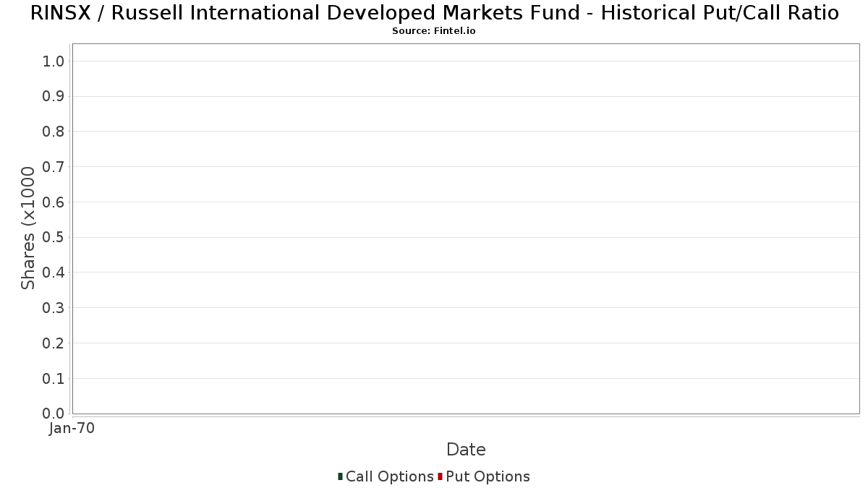868x488 pixels.
Task: Click the 0.4 y-axis tick label
Action: point(54,273)
